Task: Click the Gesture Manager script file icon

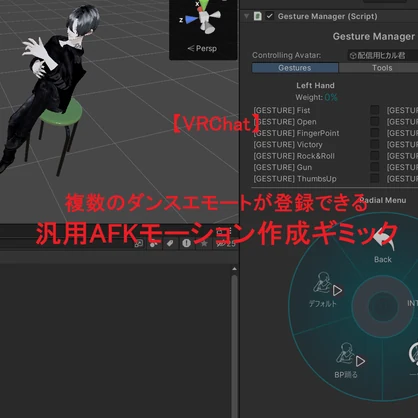Action: [258, 16]
